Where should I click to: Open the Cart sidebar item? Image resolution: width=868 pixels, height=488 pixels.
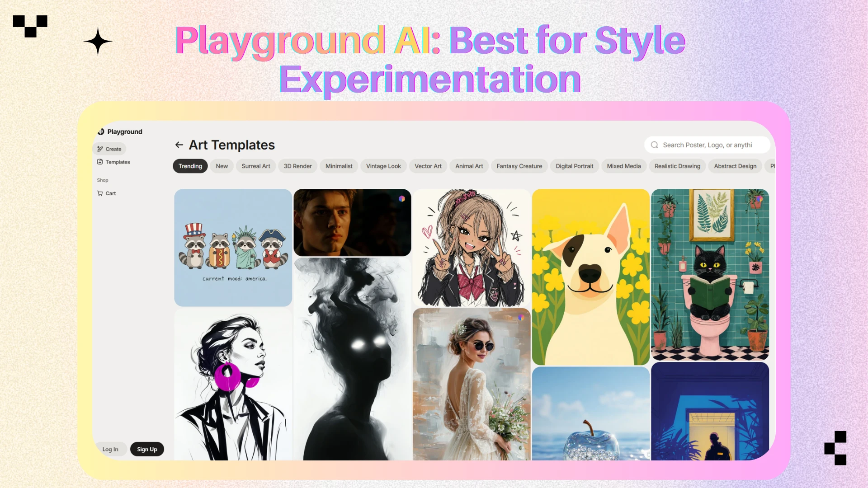click(107, 193)
